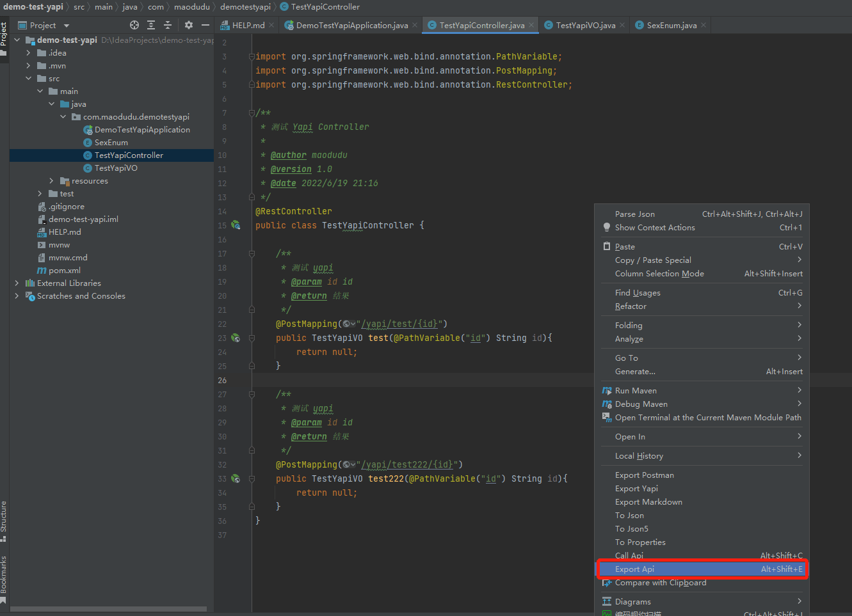Click the globe URL icon in first PostMapping
The image size is (852, 616).
(347, 324)
